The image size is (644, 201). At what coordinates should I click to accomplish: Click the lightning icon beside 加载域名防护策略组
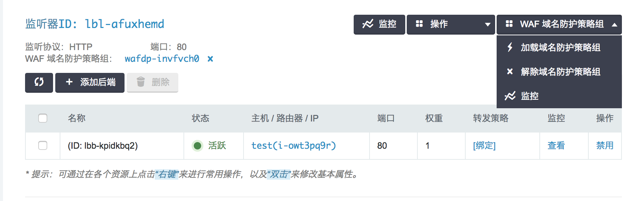pos(510,47)
